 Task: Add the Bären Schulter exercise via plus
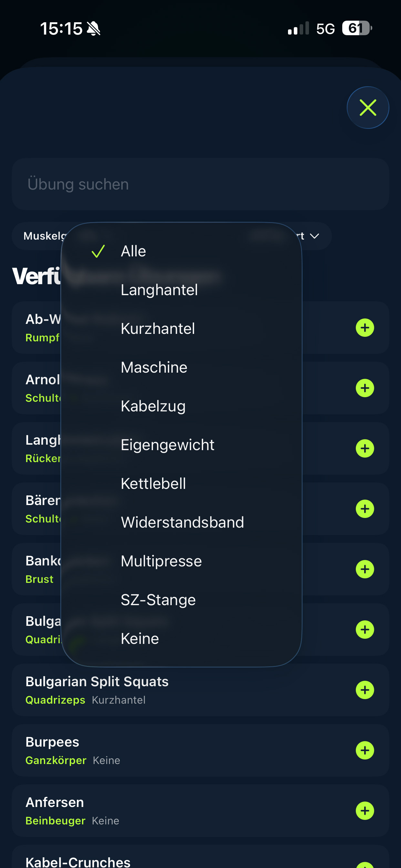pos(365,509)
